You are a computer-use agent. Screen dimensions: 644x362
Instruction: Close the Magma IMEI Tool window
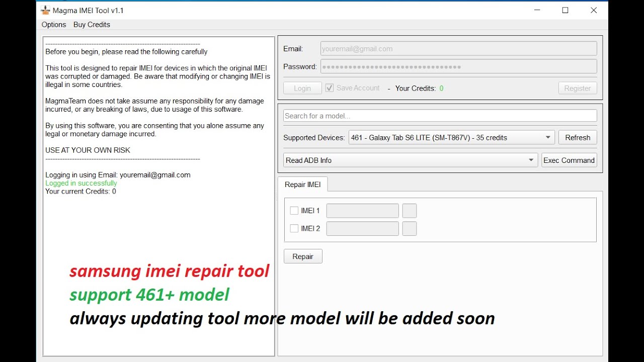pos(594,10)
